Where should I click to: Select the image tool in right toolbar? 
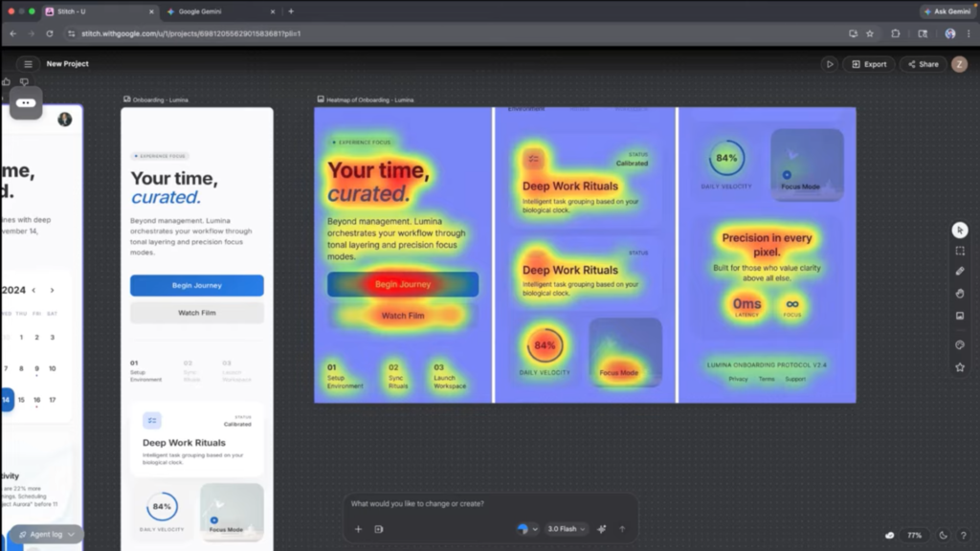pos(960,316)
